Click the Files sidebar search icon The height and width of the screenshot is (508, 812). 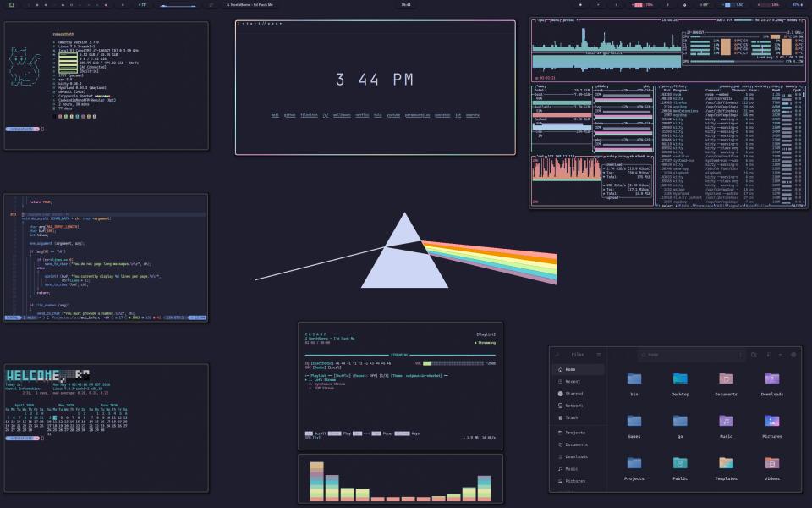(557, 355)
